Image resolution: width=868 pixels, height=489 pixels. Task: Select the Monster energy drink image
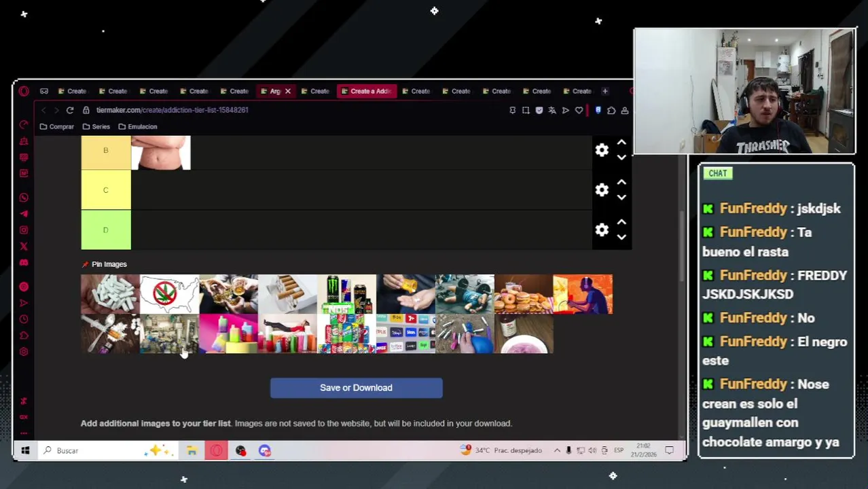coord(346,294)
